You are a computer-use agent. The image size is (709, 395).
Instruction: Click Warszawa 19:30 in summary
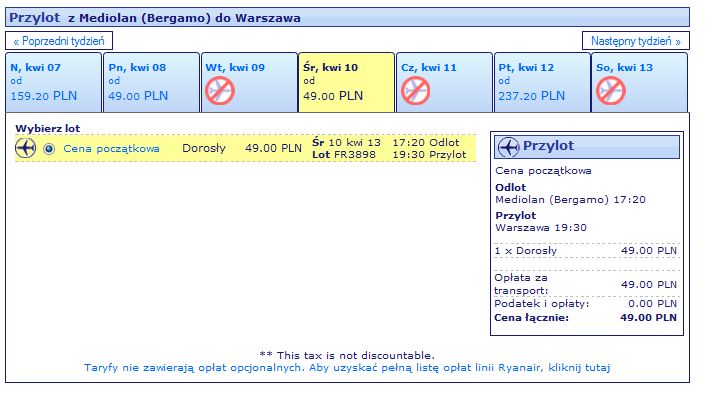click(x=541, y=228)
